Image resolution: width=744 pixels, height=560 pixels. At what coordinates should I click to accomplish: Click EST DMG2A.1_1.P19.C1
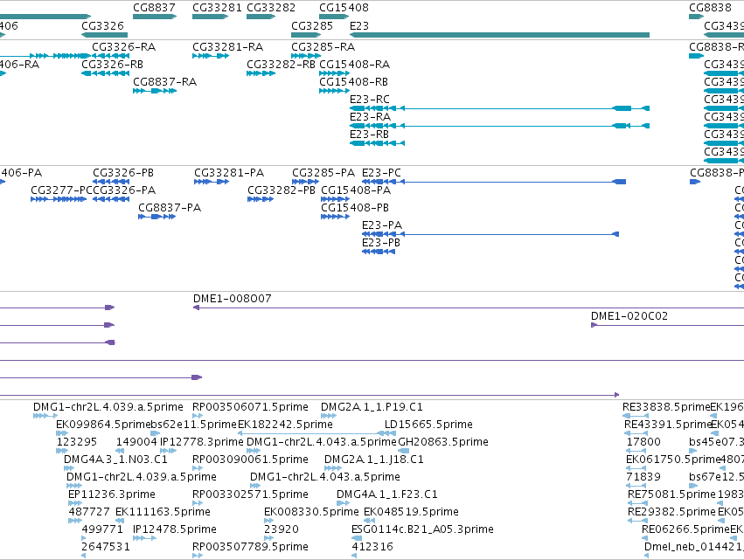click(x=372, y=407)
